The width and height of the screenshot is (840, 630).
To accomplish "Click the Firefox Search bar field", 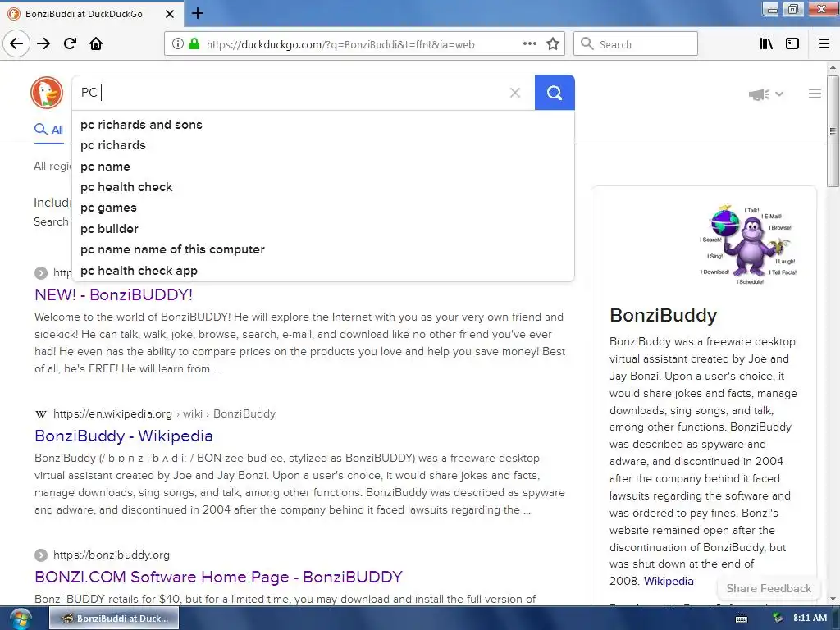I will point(636,44).
